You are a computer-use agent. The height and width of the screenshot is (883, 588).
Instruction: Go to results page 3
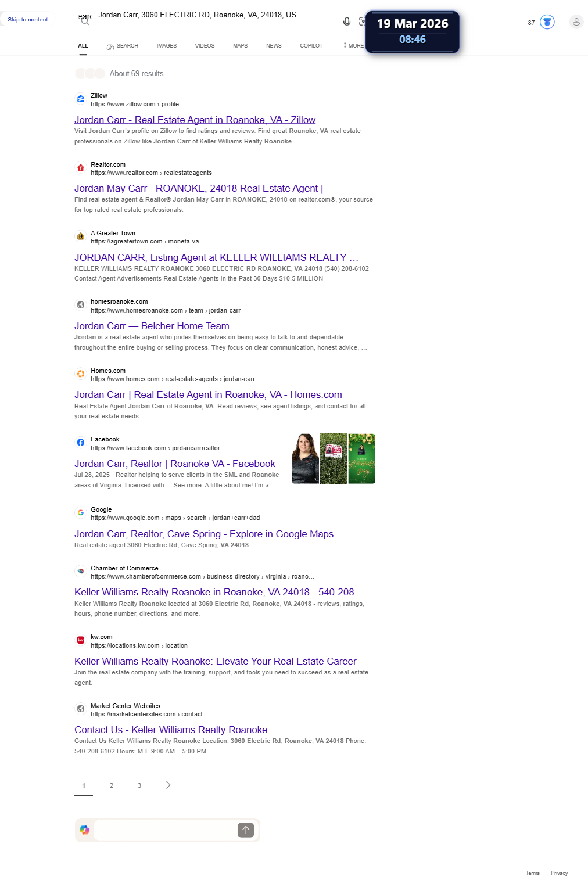point(139,785)
